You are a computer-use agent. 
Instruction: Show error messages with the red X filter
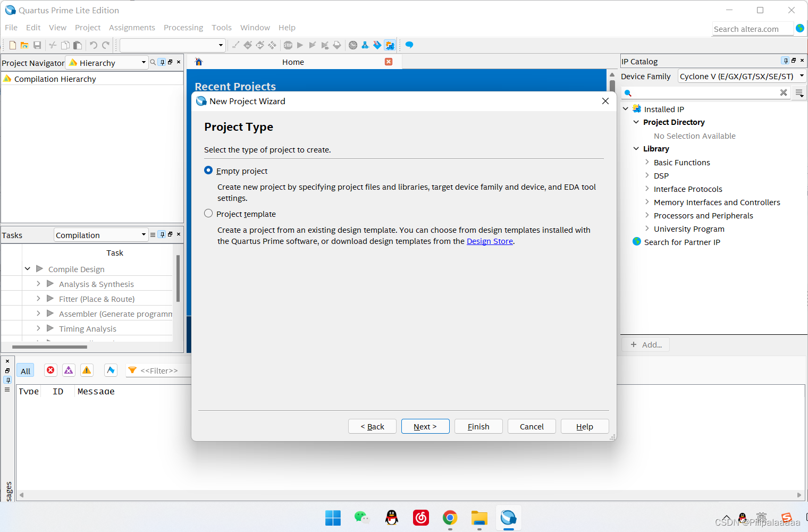[50, 370]
